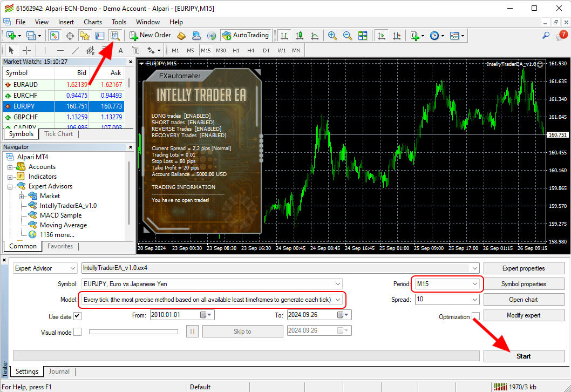Click the New Order button

click(150, 35)
